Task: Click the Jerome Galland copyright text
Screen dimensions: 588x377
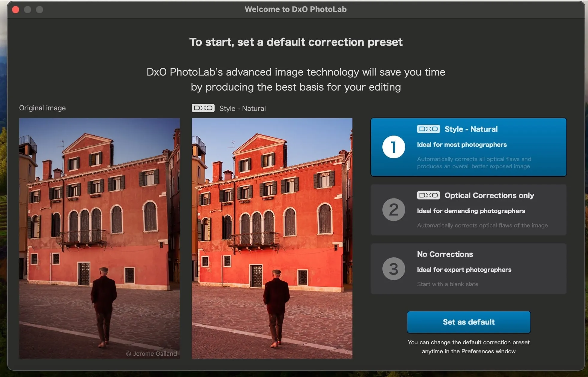Action: pos(151,354)
